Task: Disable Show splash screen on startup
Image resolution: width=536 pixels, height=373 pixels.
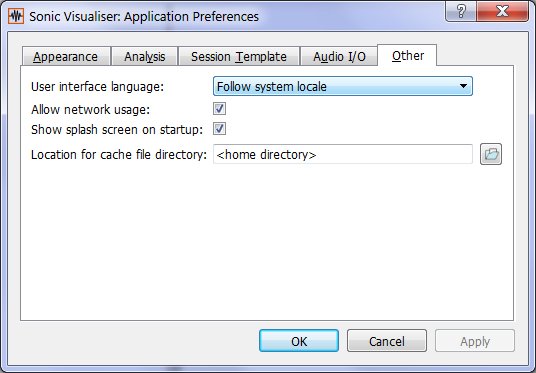Action: pyautogui.click(x=219, y=129)
